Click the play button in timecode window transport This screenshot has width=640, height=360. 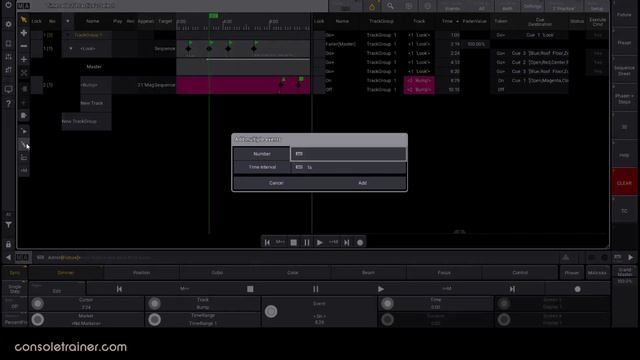pos(320,242)
